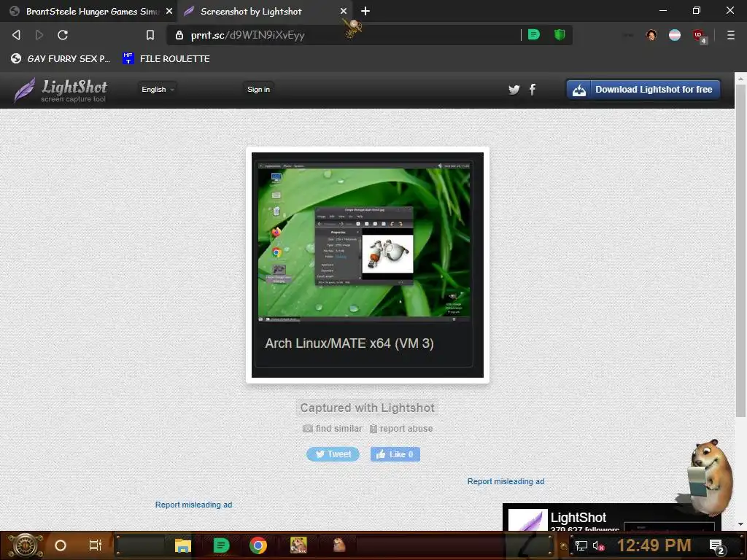Open the FILE ROULETTE bookmark

tap(166, 58)
